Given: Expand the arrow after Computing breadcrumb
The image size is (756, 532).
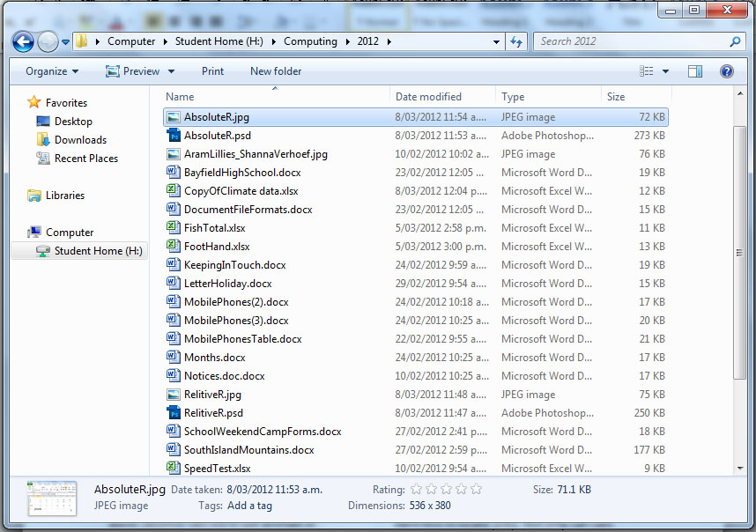Looking at the screenshot, I should (x=347, y=42).
